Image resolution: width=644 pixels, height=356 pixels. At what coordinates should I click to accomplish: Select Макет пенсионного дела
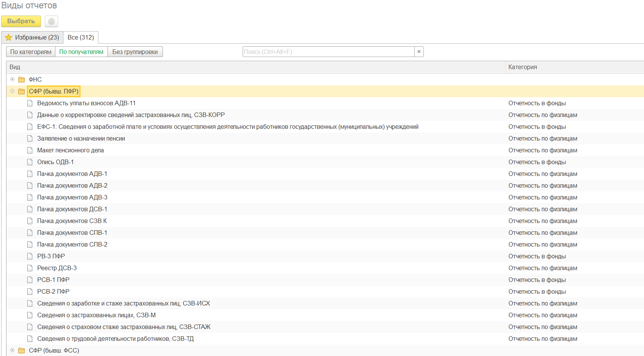71,150
